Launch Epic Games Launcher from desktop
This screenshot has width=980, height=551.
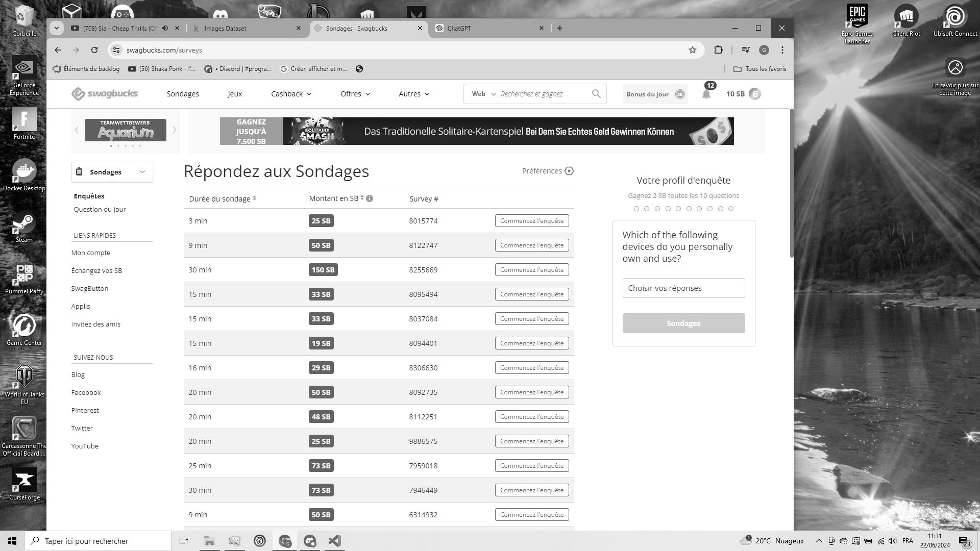click(857, 24)
